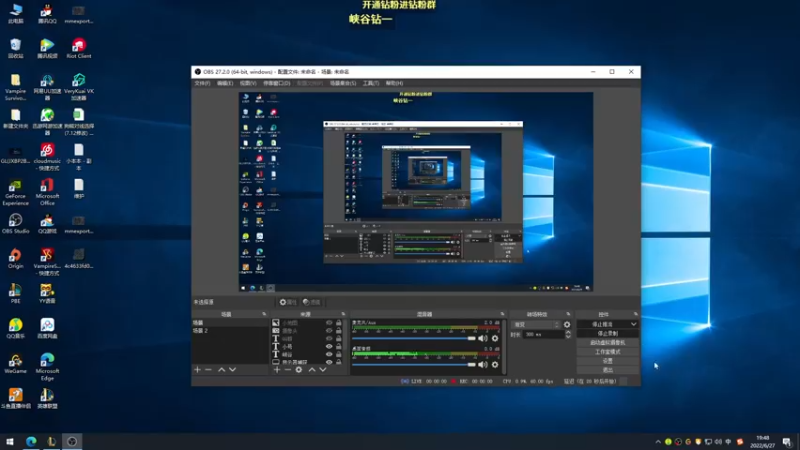The image size is (800, 450).
Task: Open the 停靠窗口(D) menu
Action: 277,83
